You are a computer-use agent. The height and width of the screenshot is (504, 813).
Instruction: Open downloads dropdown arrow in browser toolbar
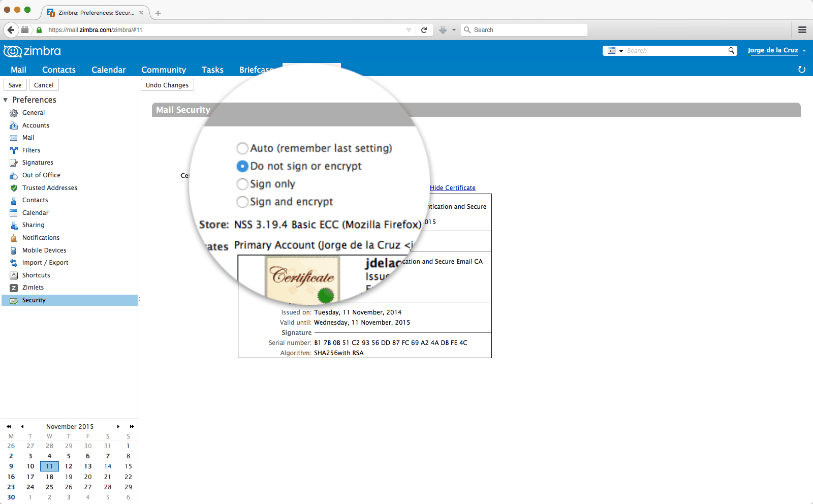click(454, 30)
